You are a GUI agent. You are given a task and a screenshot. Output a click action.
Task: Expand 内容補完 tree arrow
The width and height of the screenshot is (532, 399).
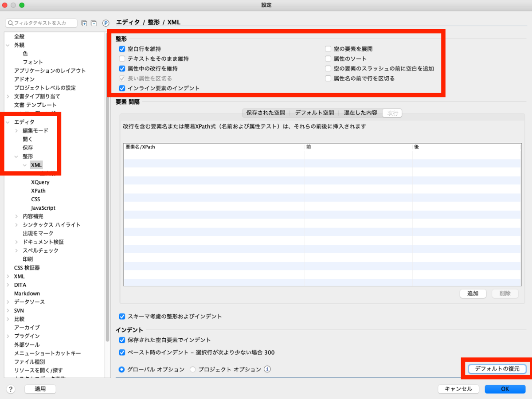(16, 216)
